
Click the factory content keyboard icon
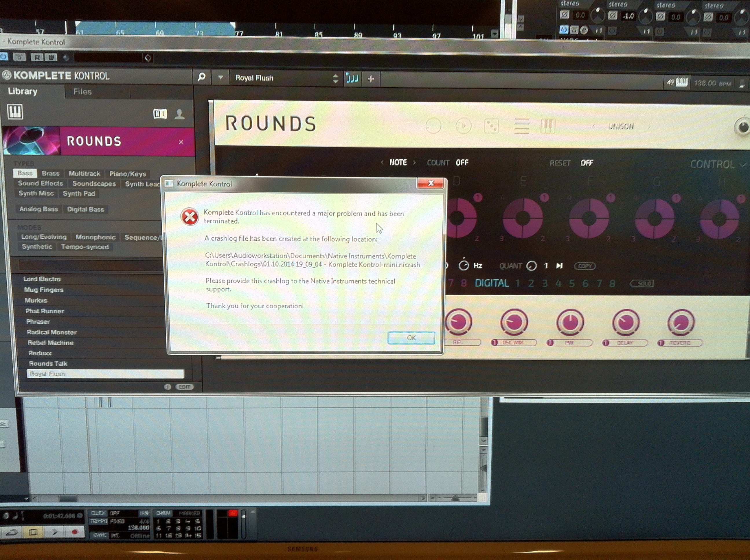pos(160,114)
